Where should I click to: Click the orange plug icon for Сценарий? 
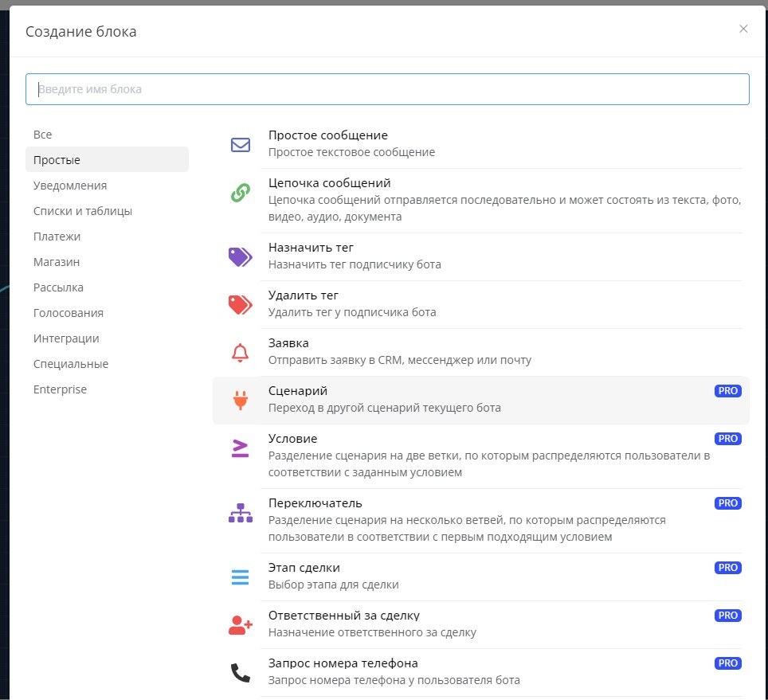(240, 400)
